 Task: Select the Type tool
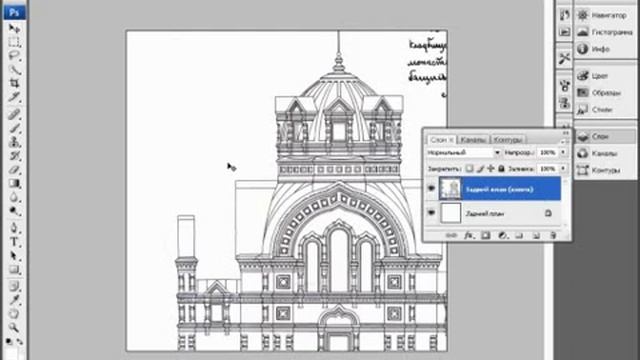pyautogui.click(x=15, y=242)
